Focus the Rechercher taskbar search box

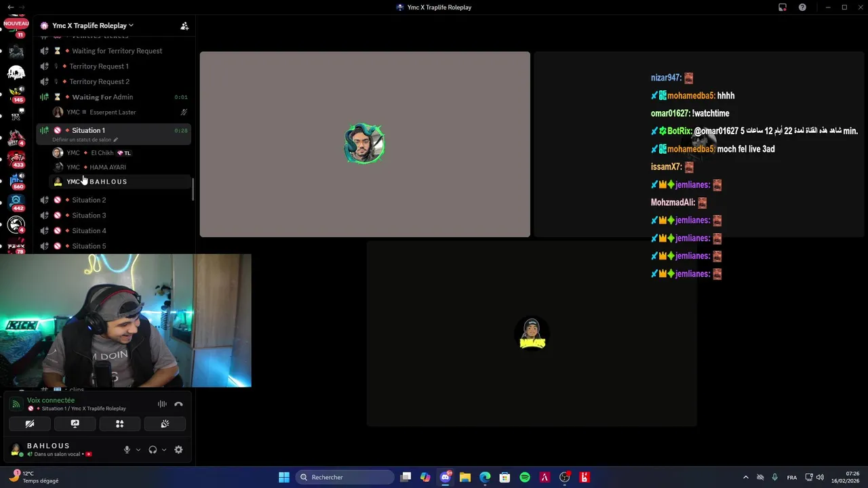tap(345, 477)
